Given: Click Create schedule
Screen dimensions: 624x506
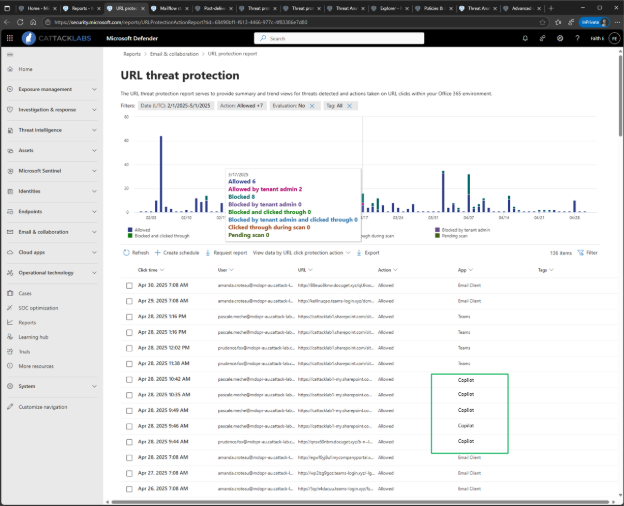Looking at the screenshot, I should point(177,253).
